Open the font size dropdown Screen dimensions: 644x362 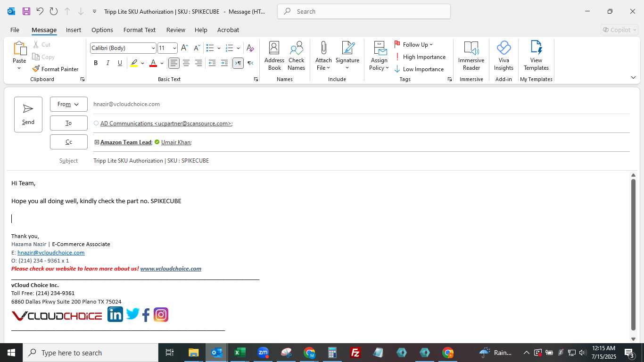click(174, 48)
